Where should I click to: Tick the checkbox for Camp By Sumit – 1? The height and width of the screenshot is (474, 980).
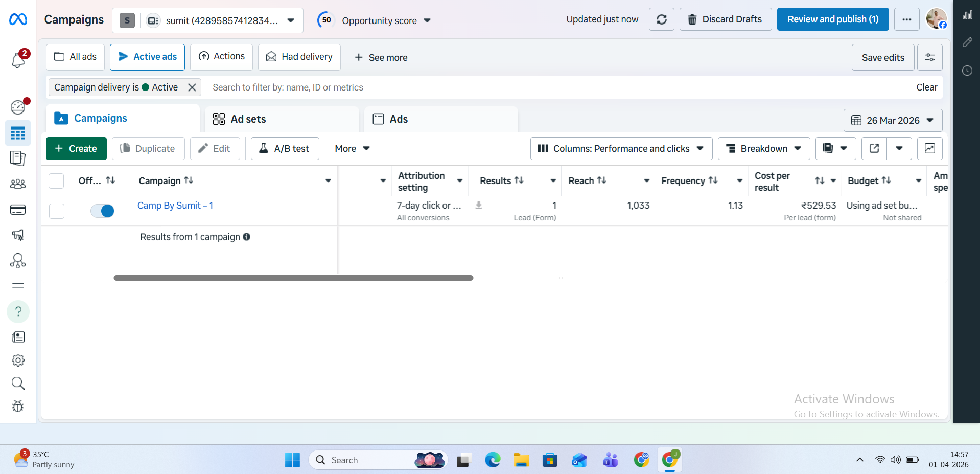(57, 211)
